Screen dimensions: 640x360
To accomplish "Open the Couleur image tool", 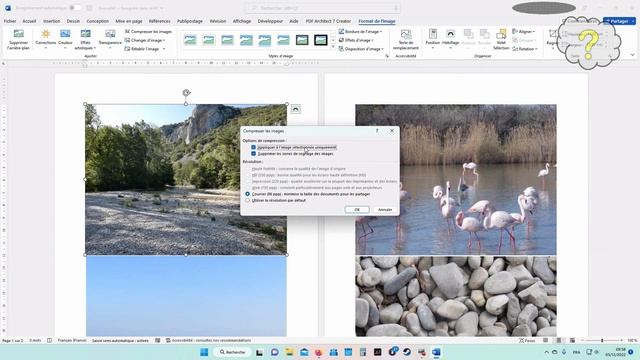I will 65,40.
